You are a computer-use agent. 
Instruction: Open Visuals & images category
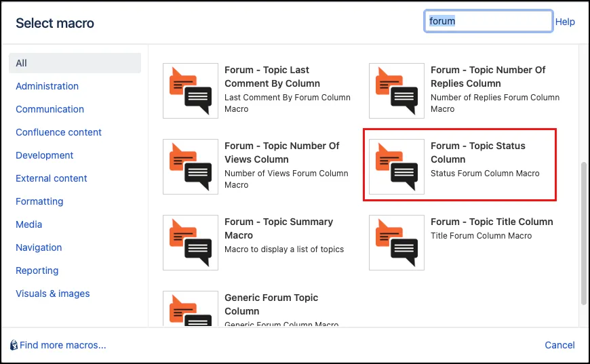53,294
